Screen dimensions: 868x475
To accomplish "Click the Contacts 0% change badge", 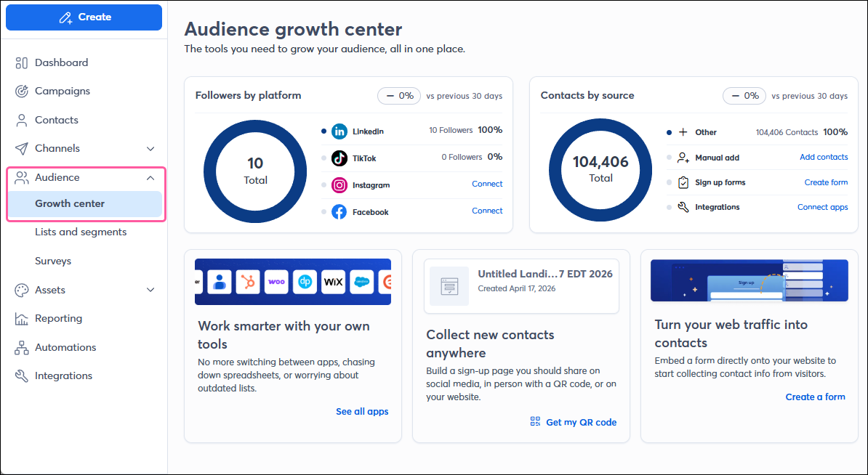I will 744,96.
